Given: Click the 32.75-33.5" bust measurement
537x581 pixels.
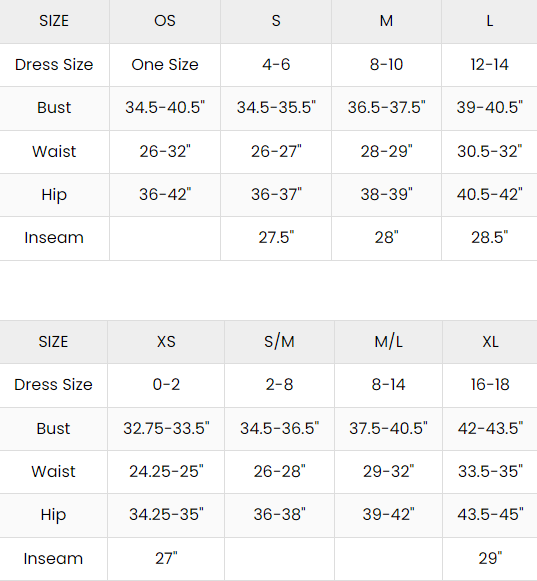Looking at the screenshot, I should (166, 429).
